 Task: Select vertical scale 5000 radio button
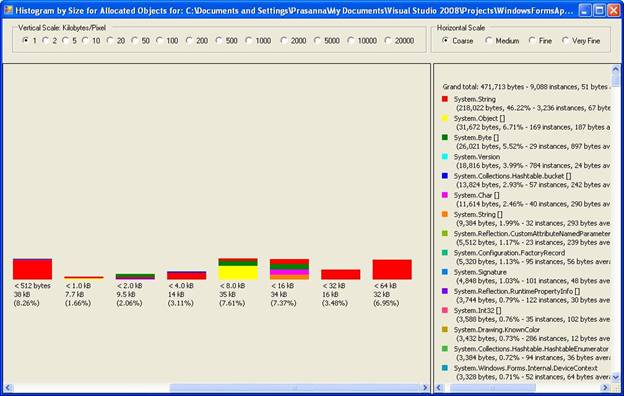point(317,41)
